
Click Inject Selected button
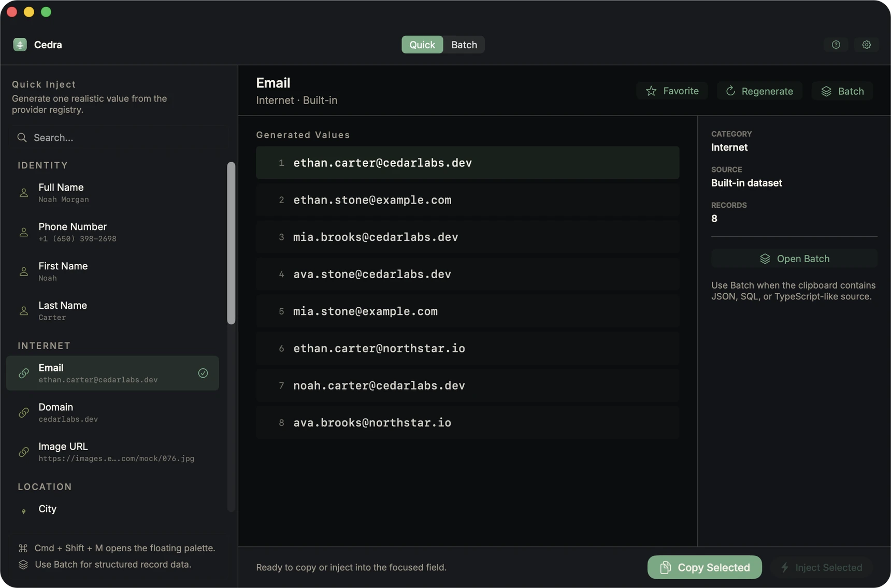click(x=822, y=567)
